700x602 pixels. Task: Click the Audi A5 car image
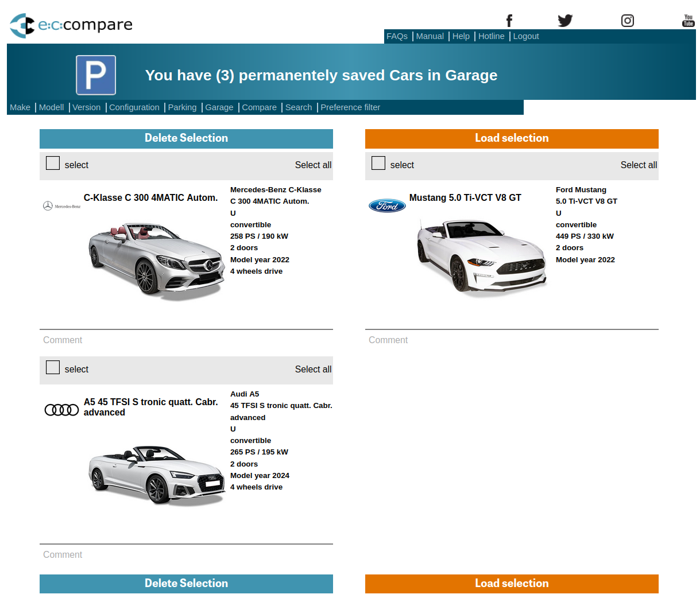coord(156,475)
